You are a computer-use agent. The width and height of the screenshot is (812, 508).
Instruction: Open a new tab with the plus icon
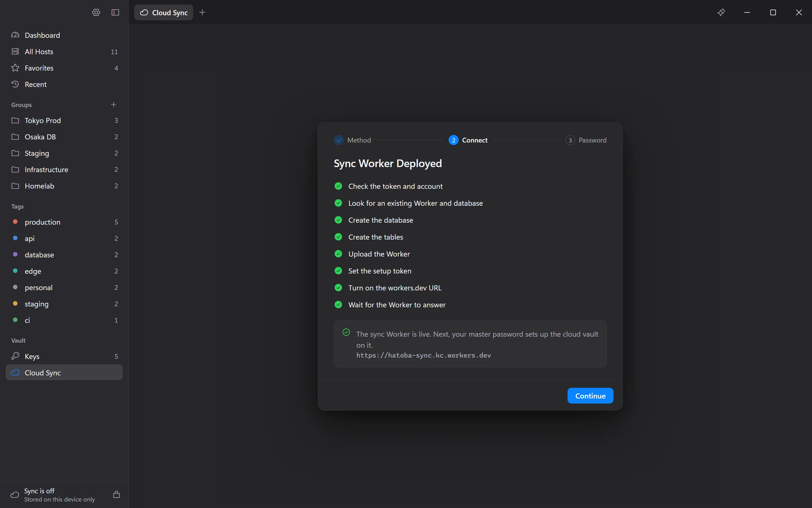click(202, 12)
